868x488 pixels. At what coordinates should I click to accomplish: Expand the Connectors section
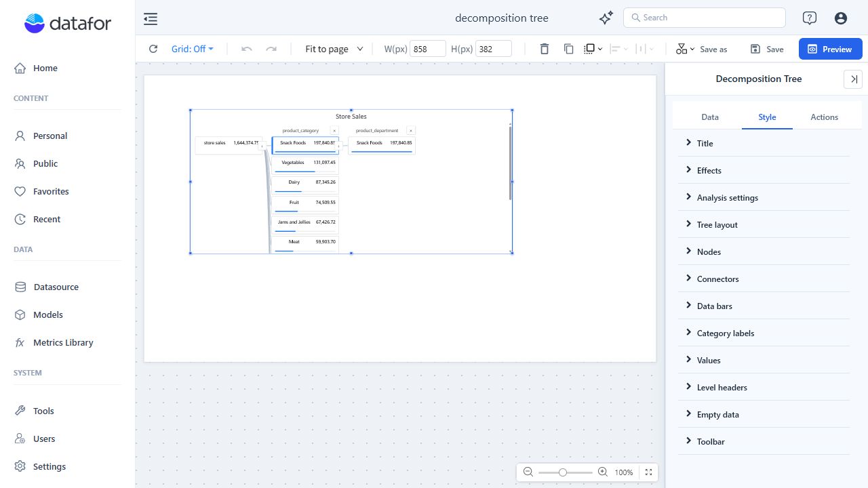point(764,279)
